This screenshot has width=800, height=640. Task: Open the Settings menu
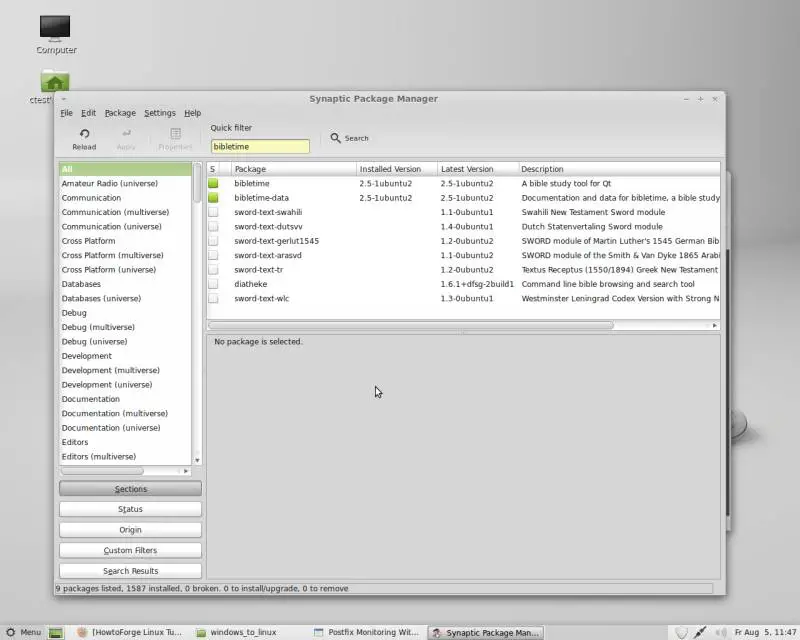(160, 113)
